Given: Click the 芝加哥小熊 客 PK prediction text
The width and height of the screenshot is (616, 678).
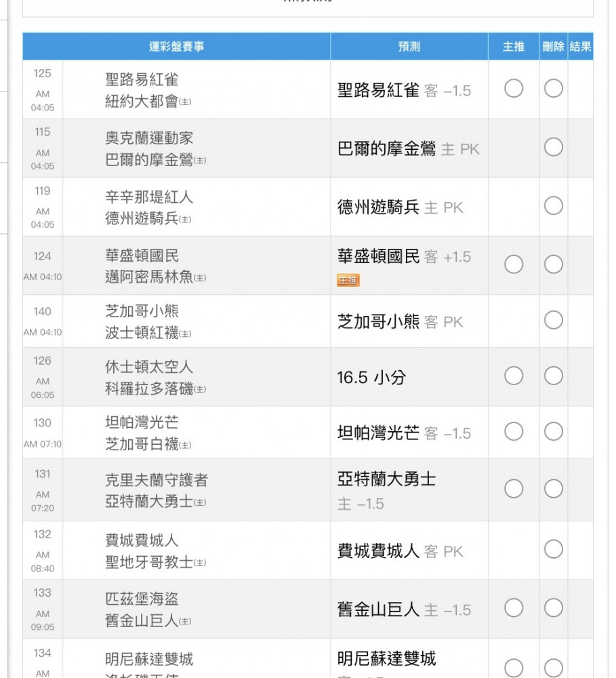Looking at the screenshot, I should click(400, 321).
